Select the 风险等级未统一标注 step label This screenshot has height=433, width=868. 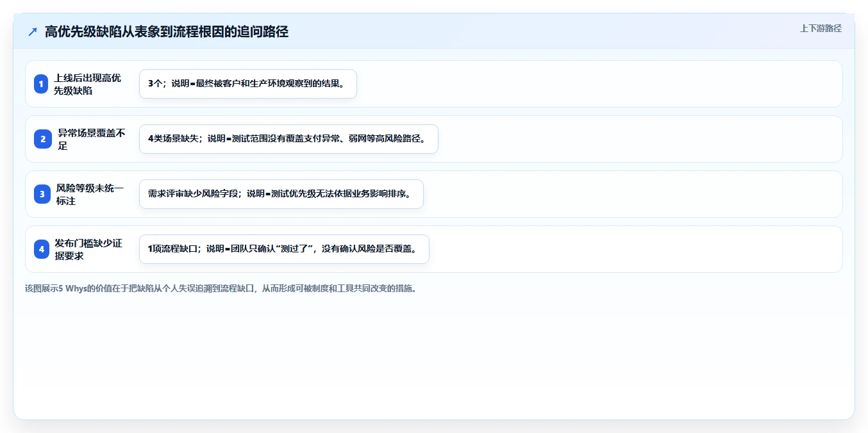click(90, 194)
